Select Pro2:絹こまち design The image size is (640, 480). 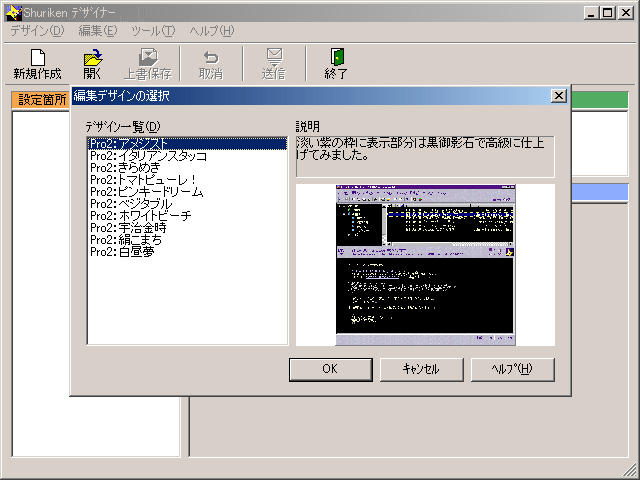click(x=187, y=240)
